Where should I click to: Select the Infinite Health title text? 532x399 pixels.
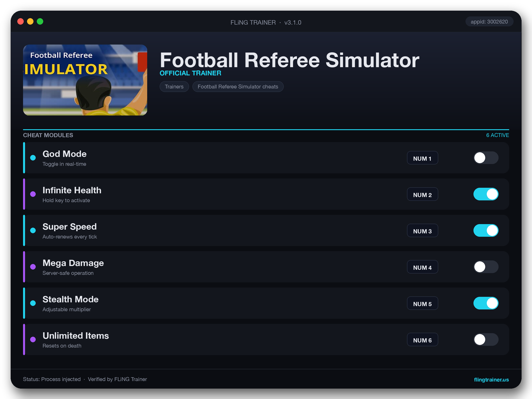point(72,190)
